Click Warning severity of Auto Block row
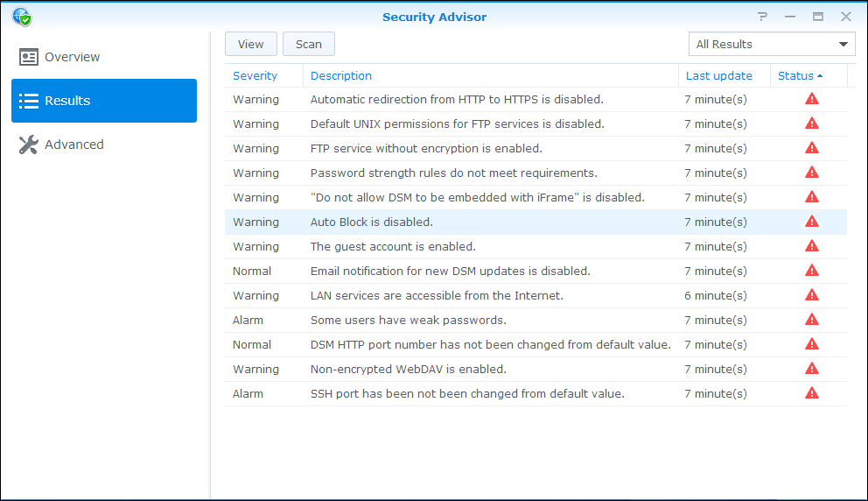 [255, 222]
